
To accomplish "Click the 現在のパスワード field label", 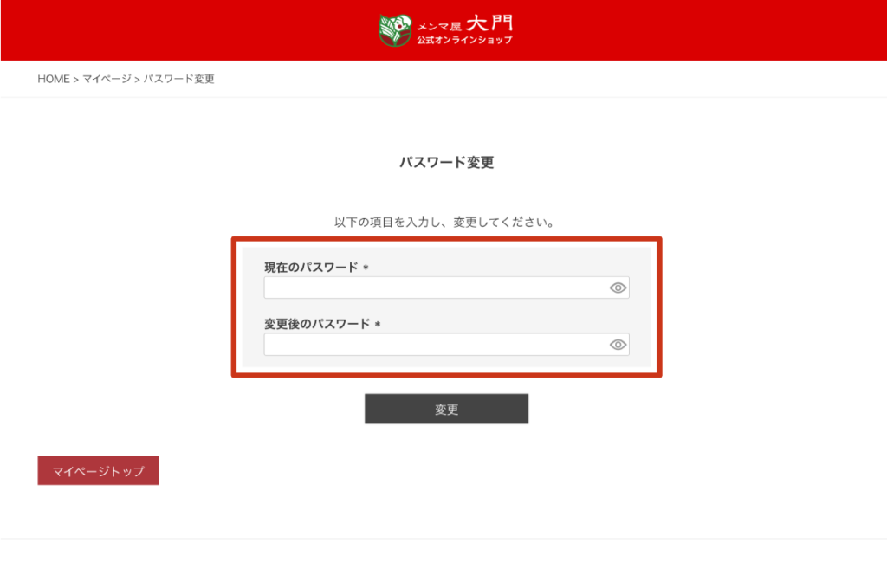I will [311, 267].
